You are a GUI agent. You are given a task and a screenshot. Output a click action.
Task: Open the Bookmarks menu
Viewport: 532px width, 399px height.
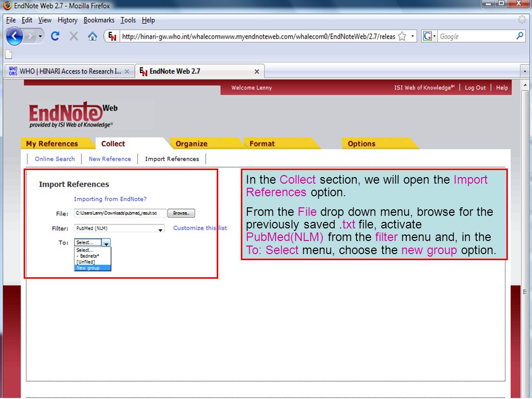pyautogui.click(x=99, y=20)
